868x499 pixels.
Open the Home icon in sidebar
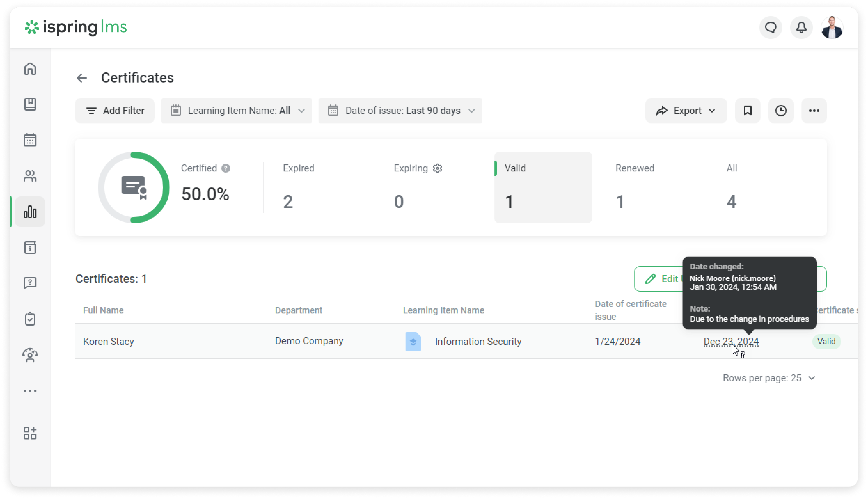tap(30, 69)
